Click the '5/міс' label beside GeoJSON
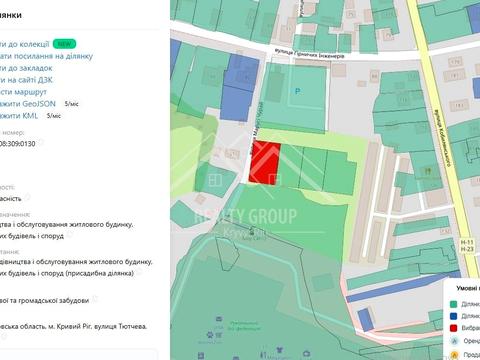 pyautogui.click(x=71, y=104)
